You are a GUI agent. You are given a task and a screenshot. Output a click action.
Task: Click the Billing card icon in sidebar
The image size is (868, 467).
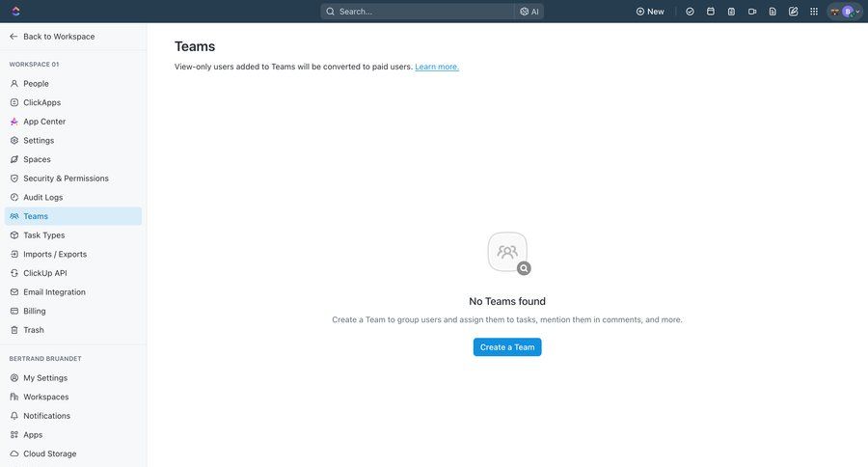14,311
